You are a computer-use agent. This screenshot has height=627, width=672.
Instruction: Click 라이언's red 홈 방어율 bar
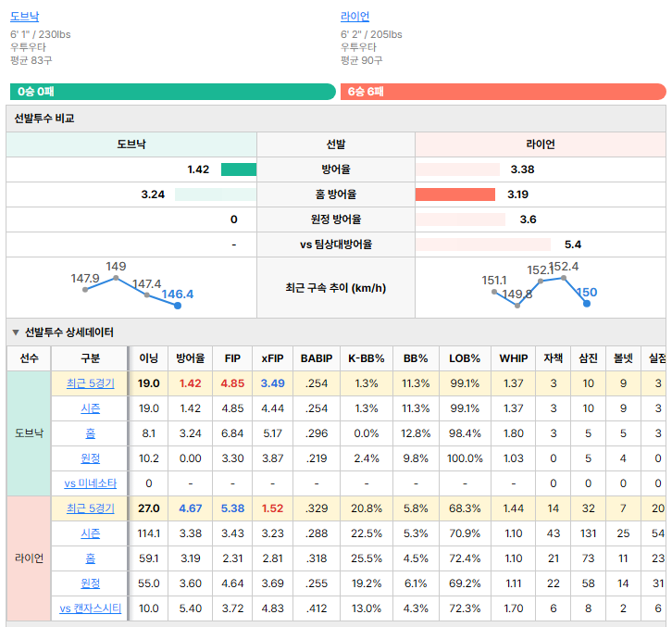click(x=455, y=194)
